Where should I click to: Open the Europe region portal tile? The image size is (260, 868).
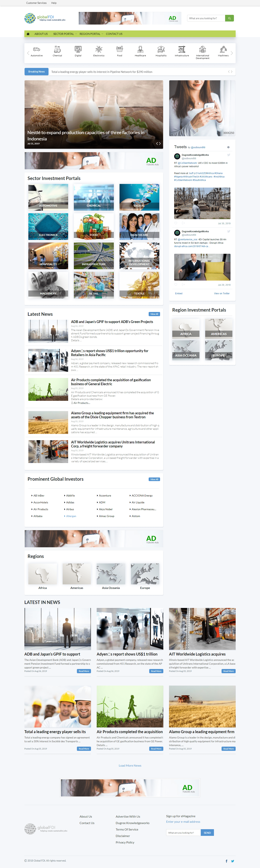coord(219,350)
